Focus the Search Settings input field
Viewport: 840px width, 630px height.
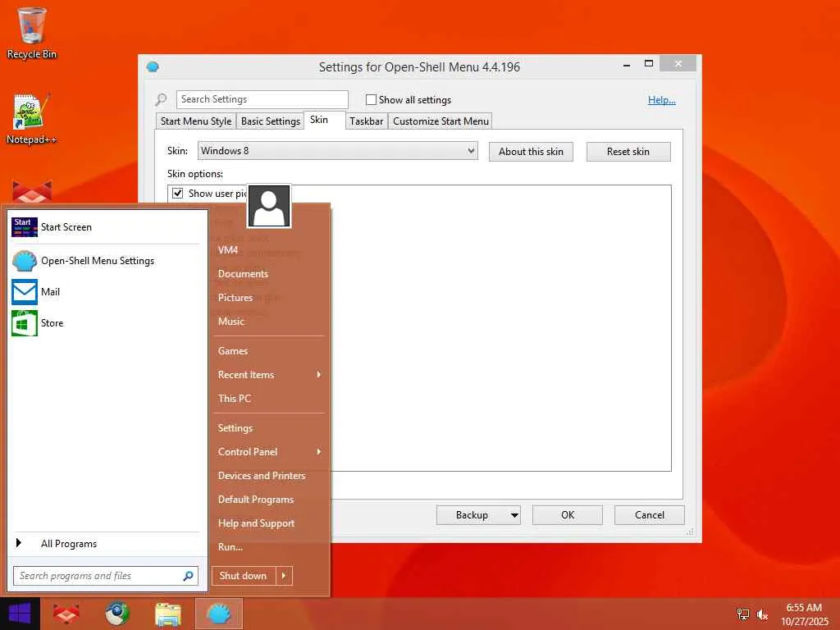262,99
